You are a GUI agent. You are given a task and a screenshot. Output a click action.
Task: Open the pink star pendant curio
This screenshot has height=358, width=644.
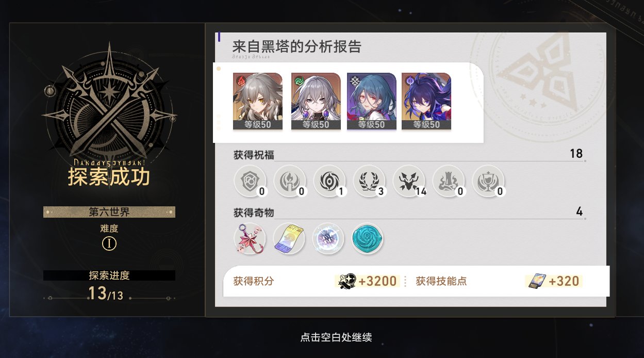[250, 239]
